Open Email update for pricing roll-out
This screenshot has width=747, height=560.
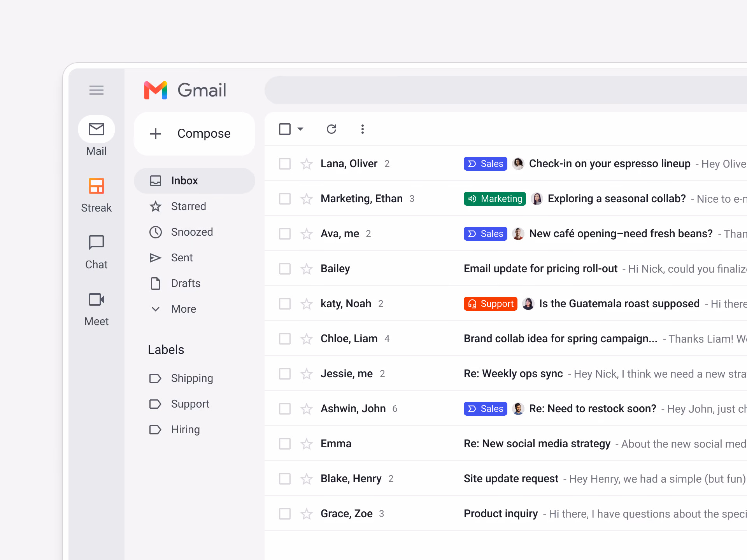click(540, 269)
